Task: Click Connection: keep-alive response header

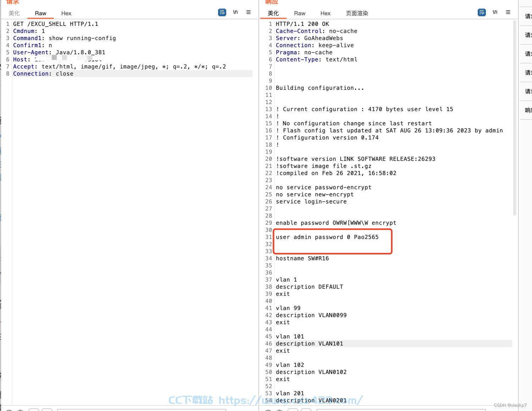Action: [x=315, y=45]
